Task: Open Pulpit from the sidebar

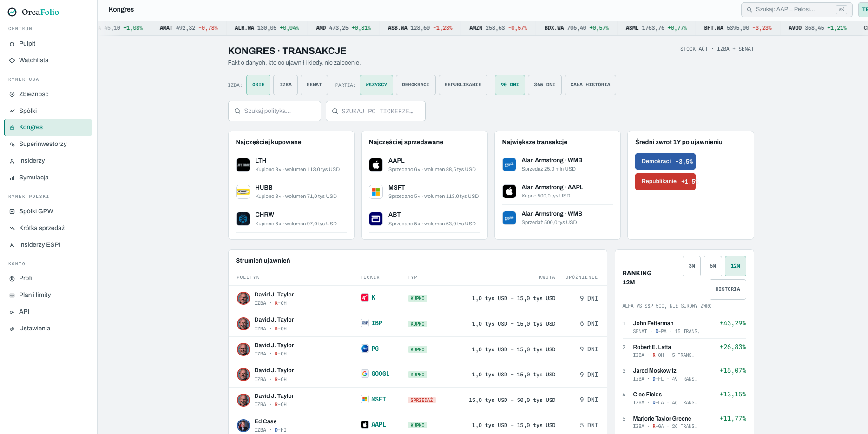Action: [48, 44]
